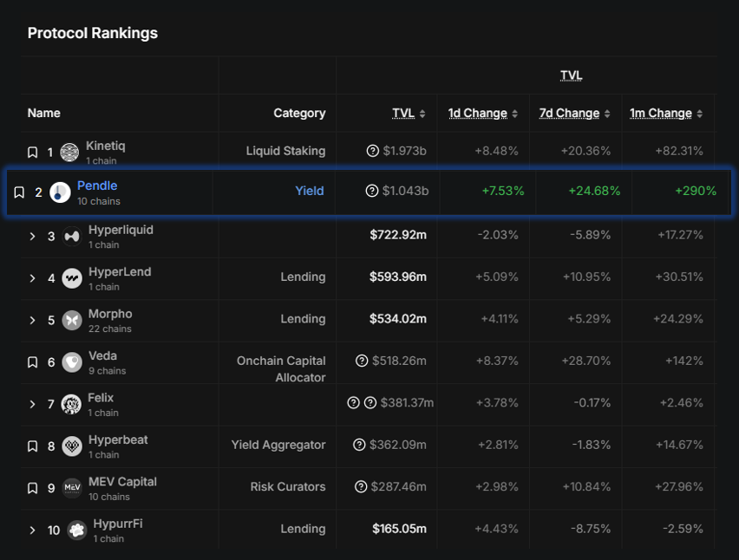Open the HypurrFi name link

[x=118, y=524]
